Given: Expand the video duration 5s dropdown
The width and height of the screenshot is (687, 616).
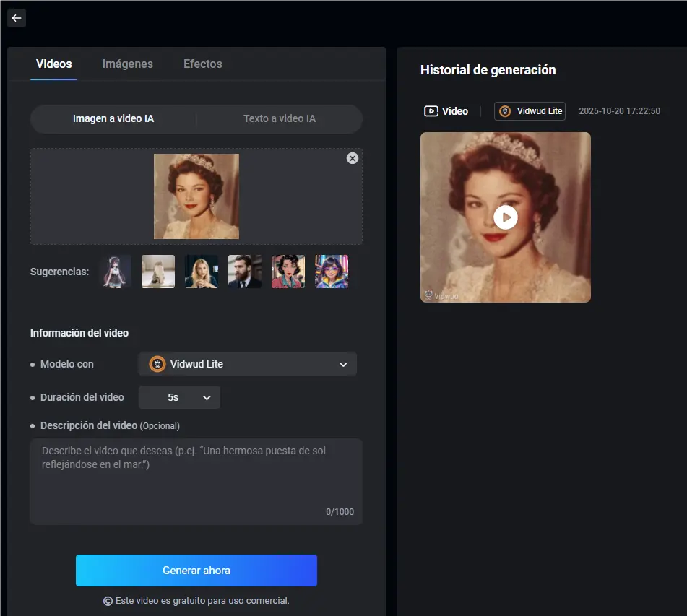Looking at the screenshot, I should pyautogui.click(x=179, y=397).
